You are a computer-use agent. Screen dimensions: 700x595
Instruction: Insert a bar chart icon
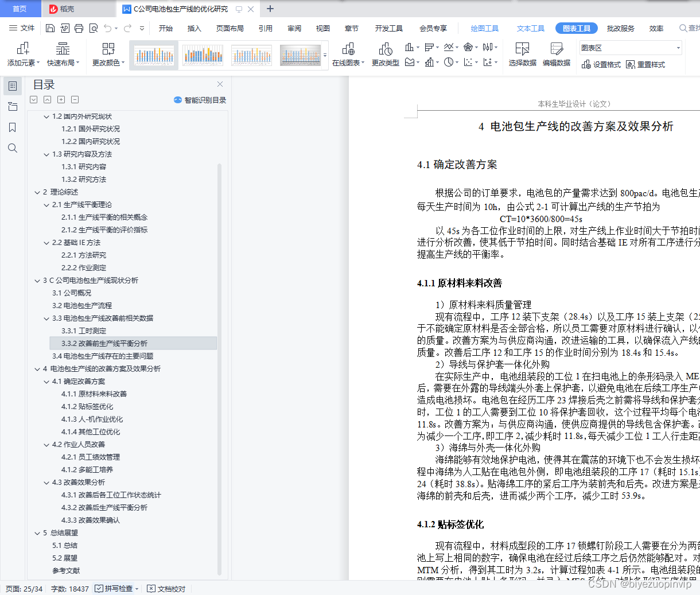pos(429,48)
